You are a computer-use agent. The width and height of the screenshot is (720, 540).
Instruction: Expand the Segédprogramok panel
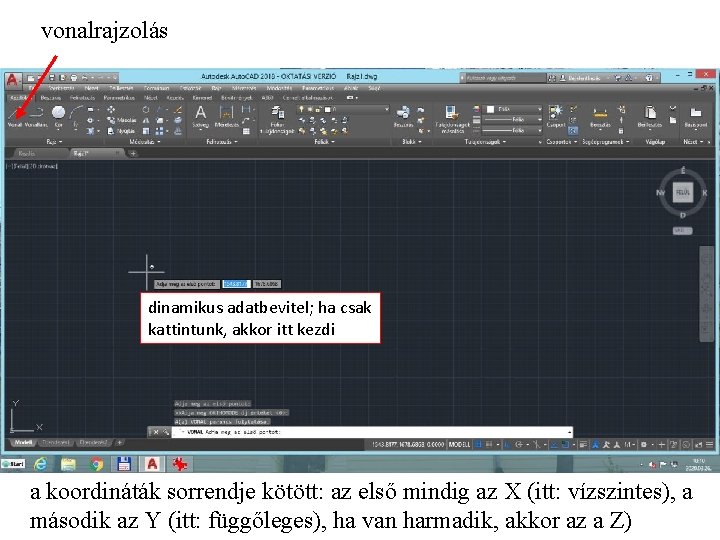[x=606, y=142]
